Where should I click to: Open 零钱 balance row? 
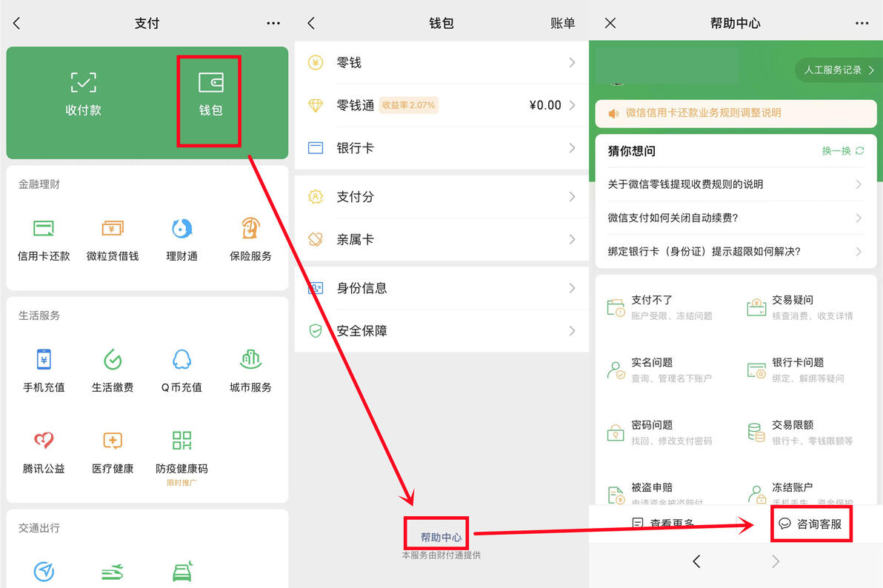pos(441,62)
